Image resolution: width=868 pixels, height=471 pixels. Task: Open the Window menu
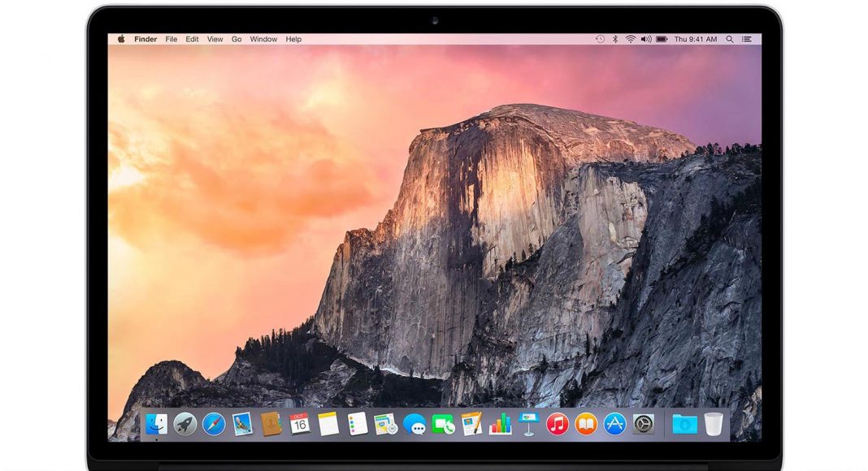(x=263, y=39)
